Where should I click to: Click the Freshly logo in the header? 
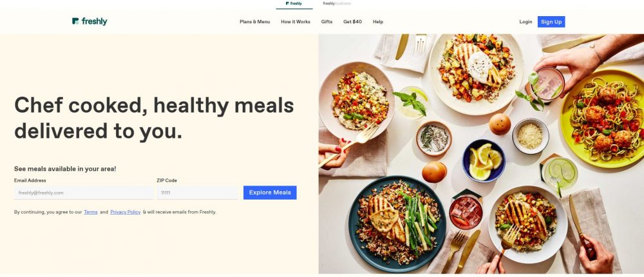click(x=90, y=21)
